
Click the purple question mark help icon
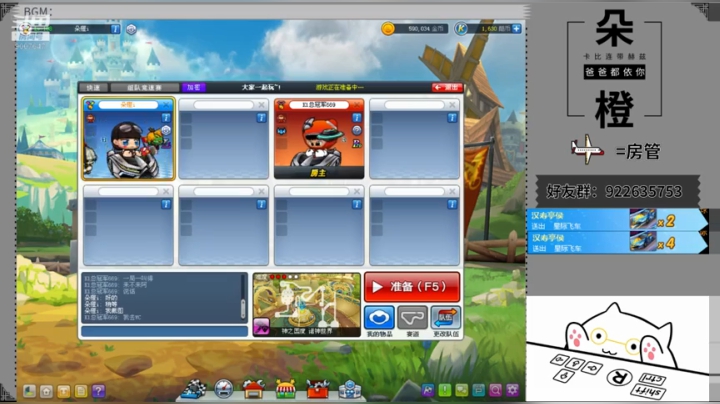tap(98, 391)
